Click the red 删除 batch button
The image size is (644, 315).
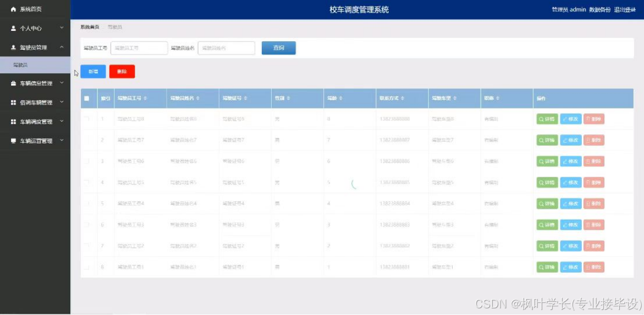[122, 72]
